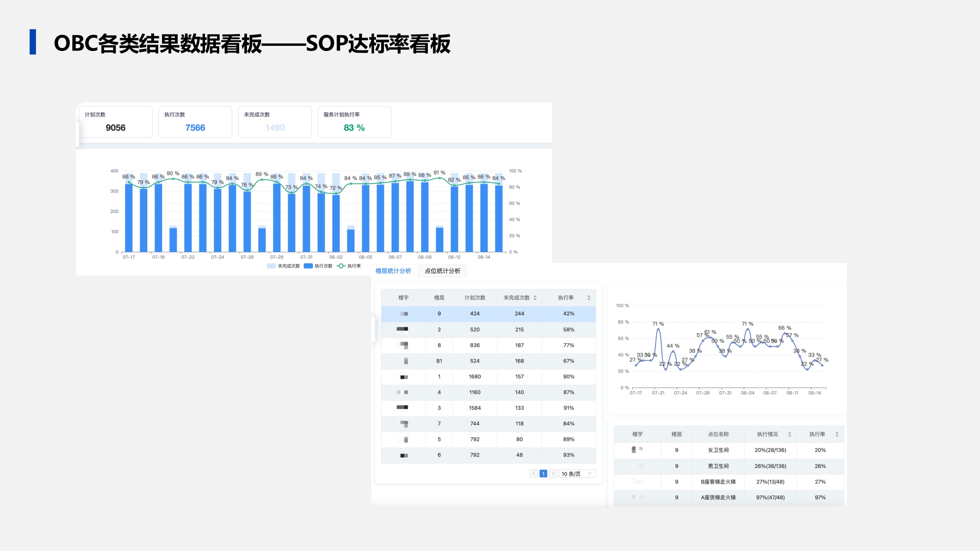Switch to the 点位统计分析 tab
Image resolution: width=980 pixels, height=551 pixels.
point(442,271)
